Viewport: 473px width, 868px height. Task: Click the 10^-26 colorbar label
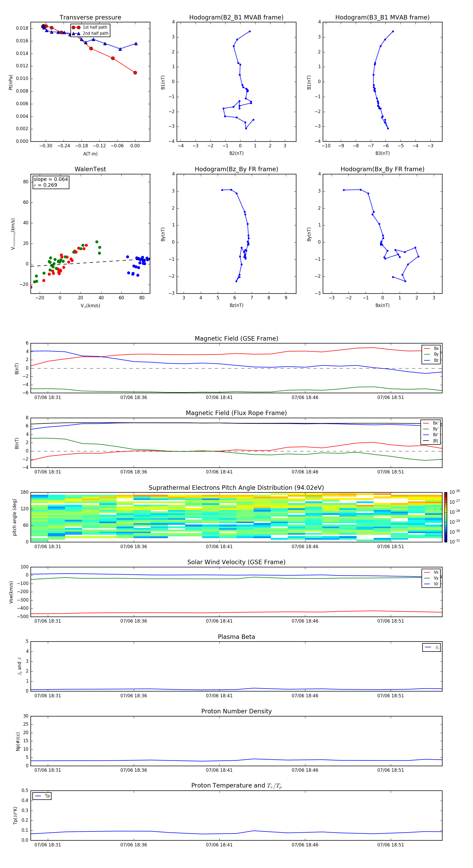coord(455,492)
